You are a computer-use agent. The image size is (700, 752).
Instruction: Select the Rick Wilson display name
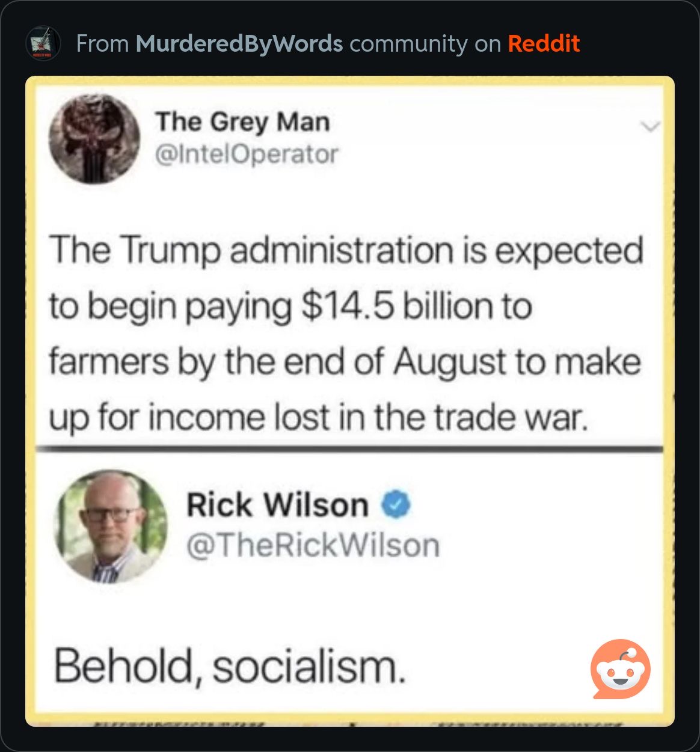(x=277, y=504)
